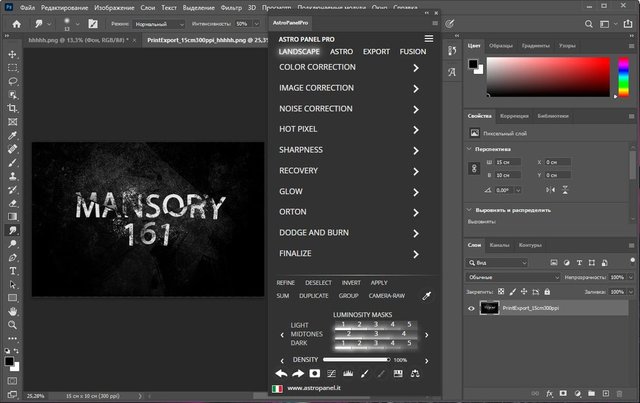Select the Move tool

tap(13, 54)
